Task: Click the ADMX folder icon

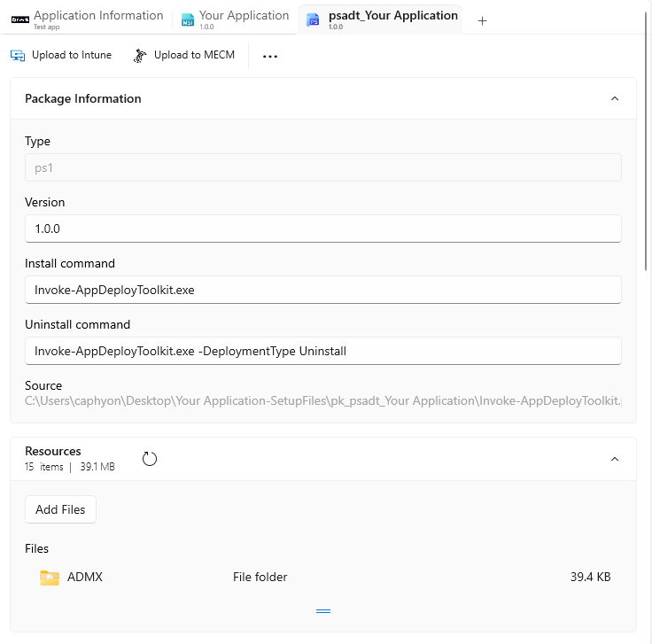Action: [50, 578]
